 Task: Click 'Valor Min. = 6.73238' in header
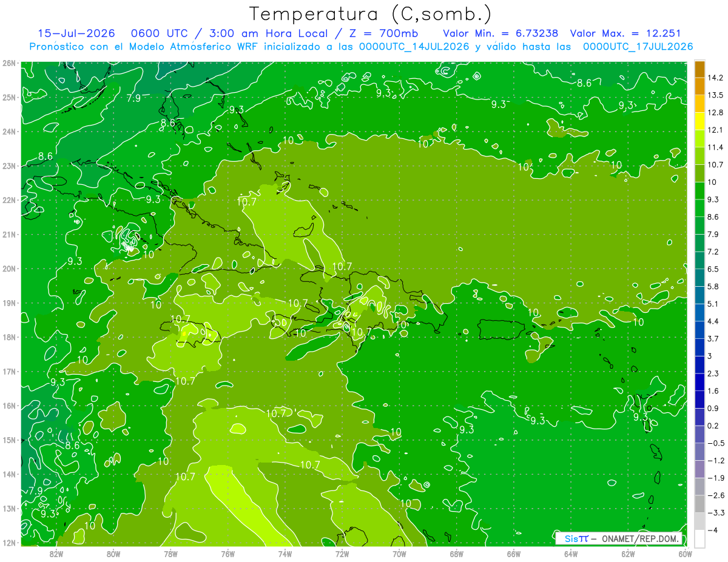(500, 33)
